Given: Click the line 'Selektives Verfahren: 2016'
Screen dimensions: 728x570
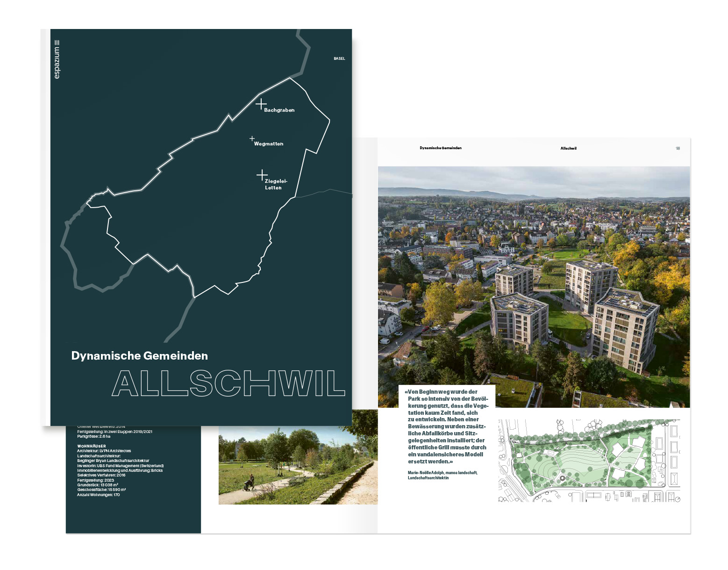Looking at the screenshot, I should click(101, 475).
